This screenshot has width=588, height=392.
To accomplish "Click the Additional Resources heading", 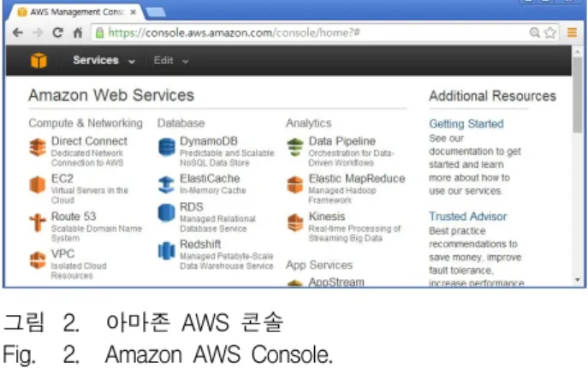I will coord(492,96).
